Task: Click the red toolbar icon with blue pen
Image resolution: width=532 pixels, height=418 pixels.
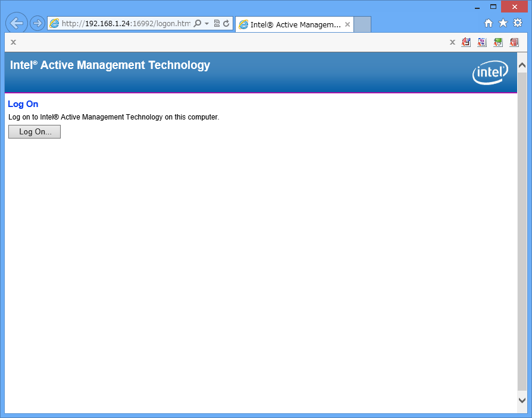Action: click(466, 42)
